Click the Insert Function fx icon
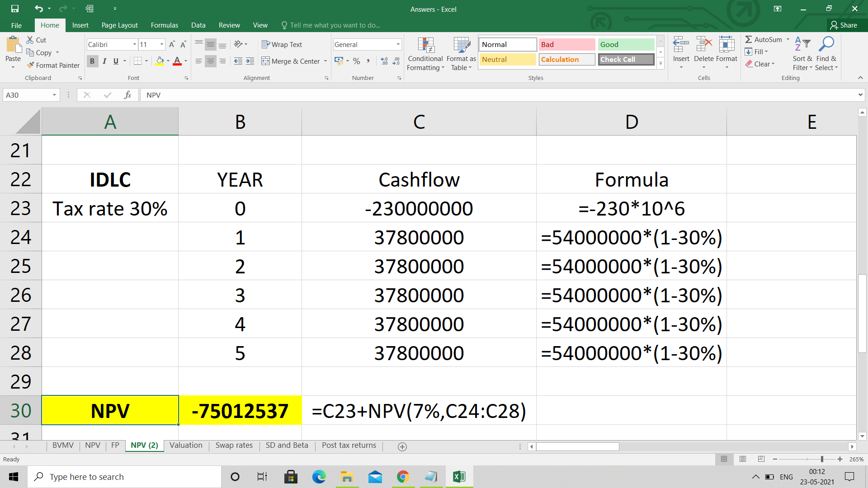Image resolution: width=868 pixels, height=488 pixels. pos(127,95)
